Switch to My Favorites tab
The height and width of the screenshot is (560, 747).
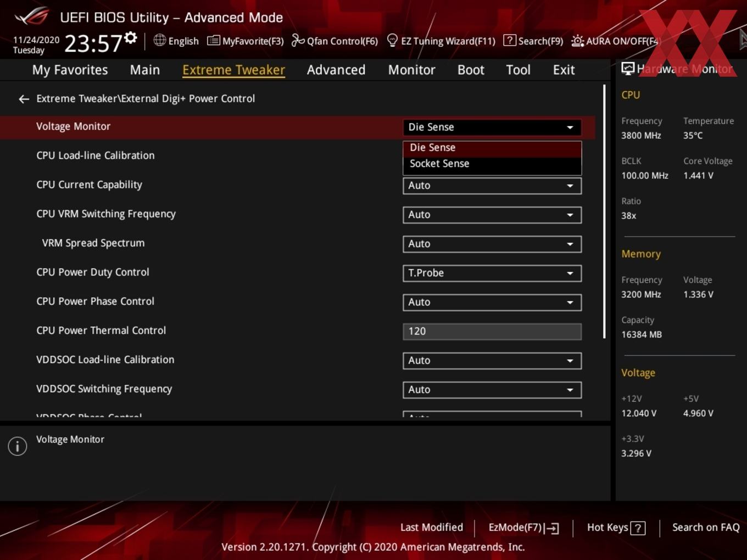[70, 70]
